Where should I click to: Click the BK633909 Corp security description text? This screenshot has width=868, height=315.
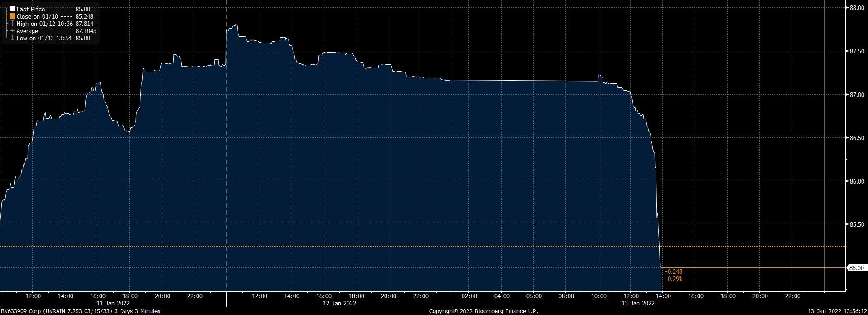[81, 311]
